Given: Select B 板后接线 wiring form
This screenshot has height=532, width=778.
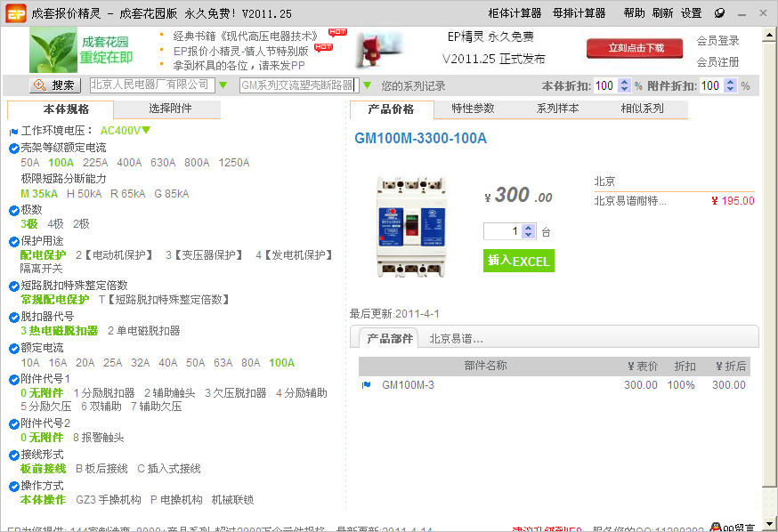Looking at the screenshot, I should pos(101,469).
